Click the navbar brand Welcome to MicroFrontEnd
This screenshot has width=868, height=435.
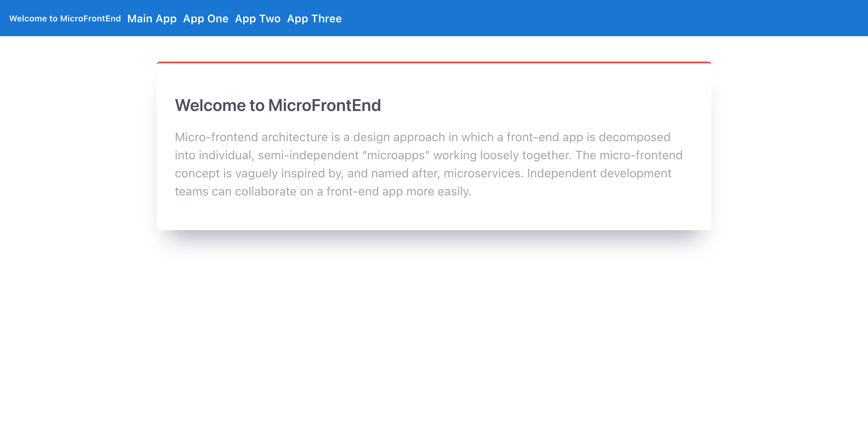pyautogui.click(x=65, y=18)
